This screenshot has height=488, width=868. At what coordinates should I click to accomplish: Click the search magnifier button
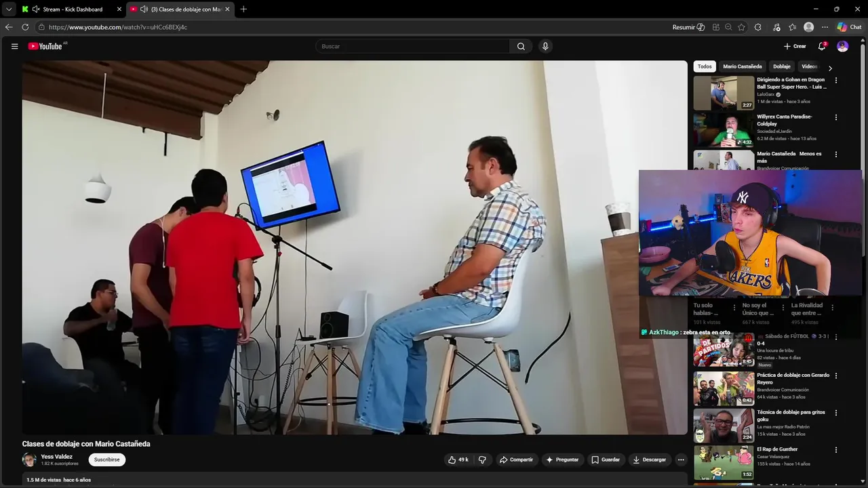[521, 46]
